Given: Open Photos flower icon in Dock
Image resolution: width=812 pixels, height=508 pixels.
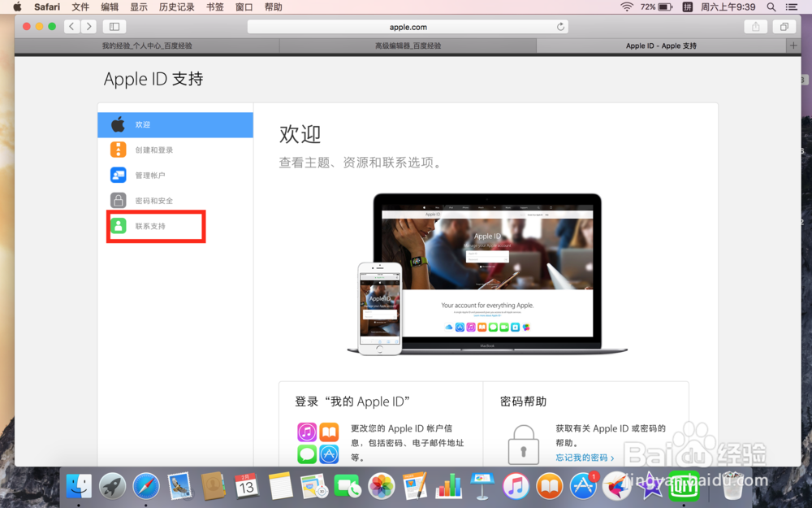Looking at the screenshot, I should pyautogui.click(x=381, y=486).
